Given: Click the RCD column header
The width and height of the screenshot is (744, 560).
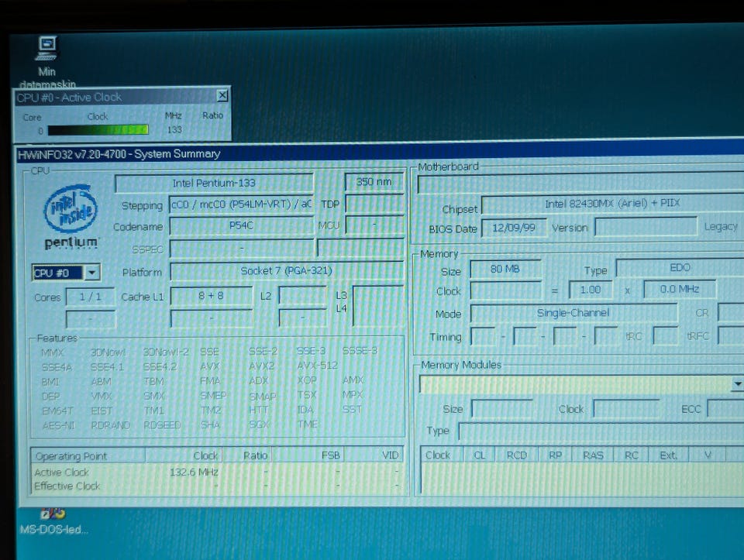Looking at the screenshot, I should (x=517, y=455).
